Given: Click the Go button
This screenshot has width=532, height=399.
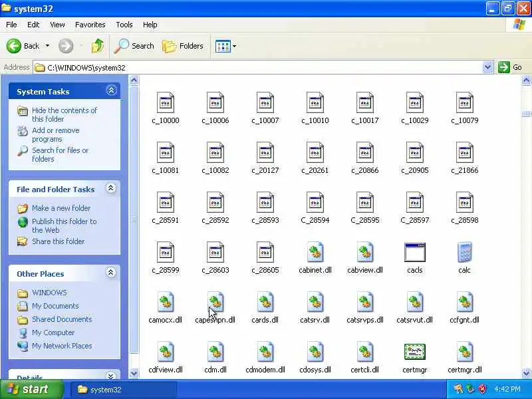Looking at the screenshot, I should pyautogui.click(x=510, y=67).
